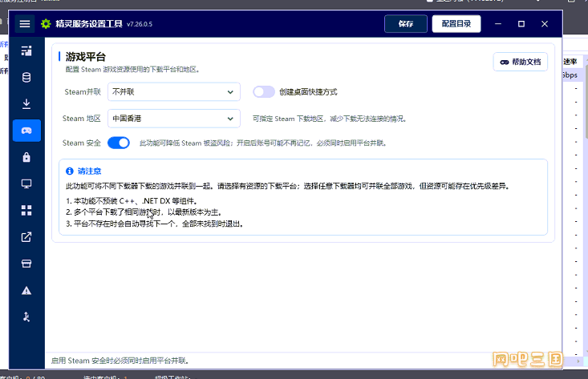Open the database disk sidebar icon
This screenshot has height=379, width=588.
pos(26,78)
